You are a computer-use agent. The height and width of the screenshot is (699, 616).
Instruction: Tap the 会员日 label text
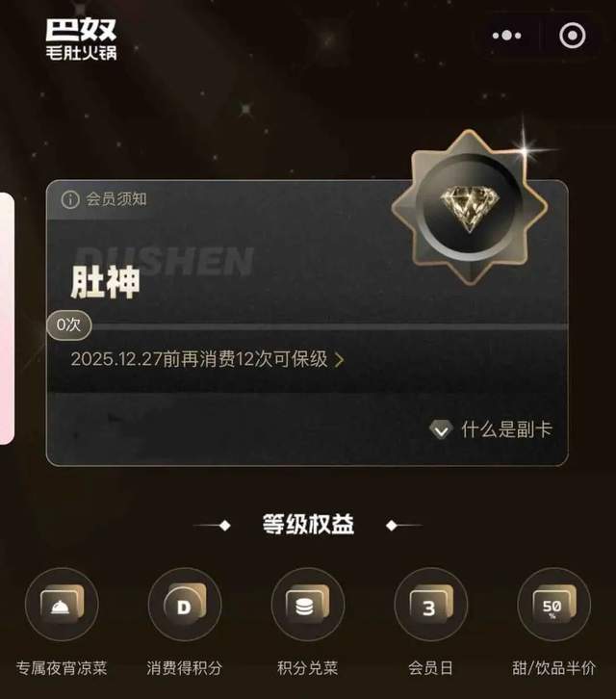(430, 668)
